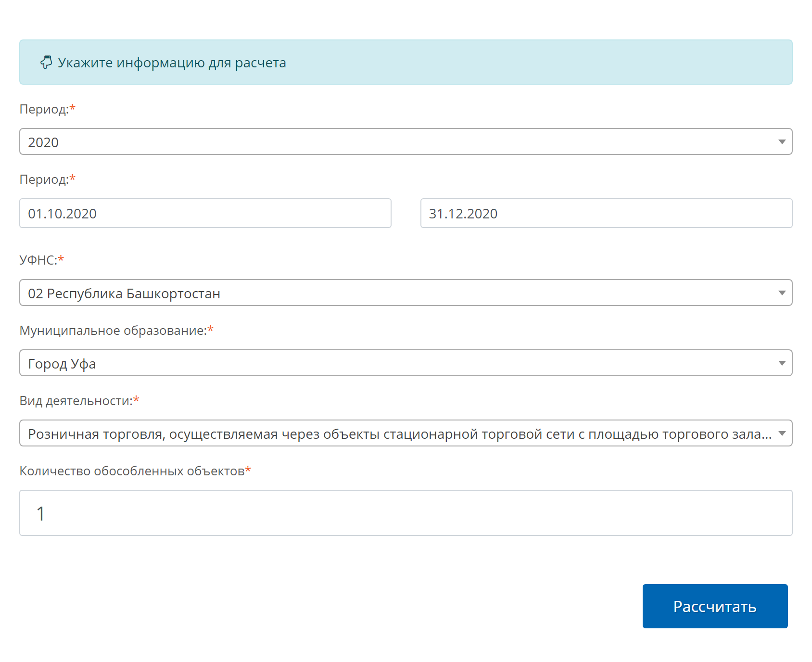This screenshot has width=812, height=662.
Task: Open the municipality dropdown Город Уфа
Action: click(406, 363)
